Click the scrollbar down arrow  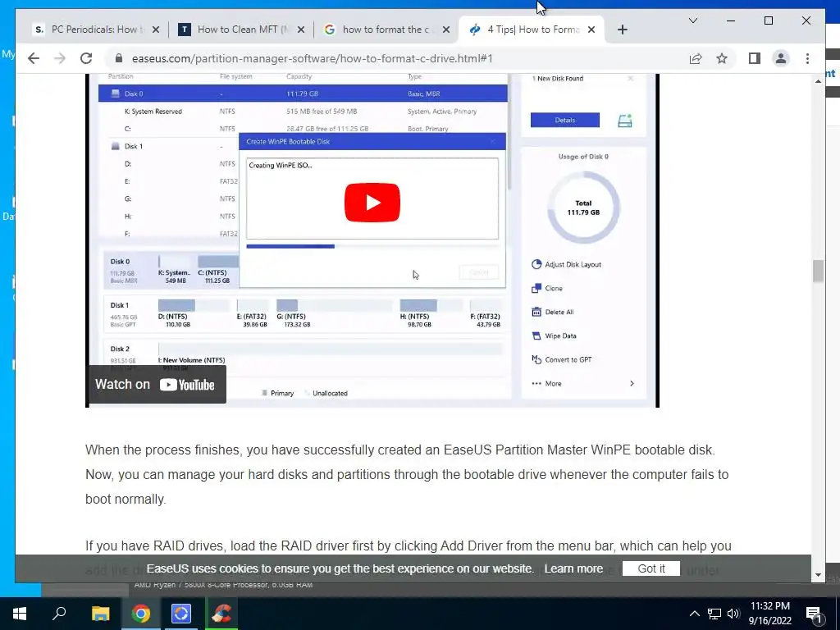pos(818,575)
